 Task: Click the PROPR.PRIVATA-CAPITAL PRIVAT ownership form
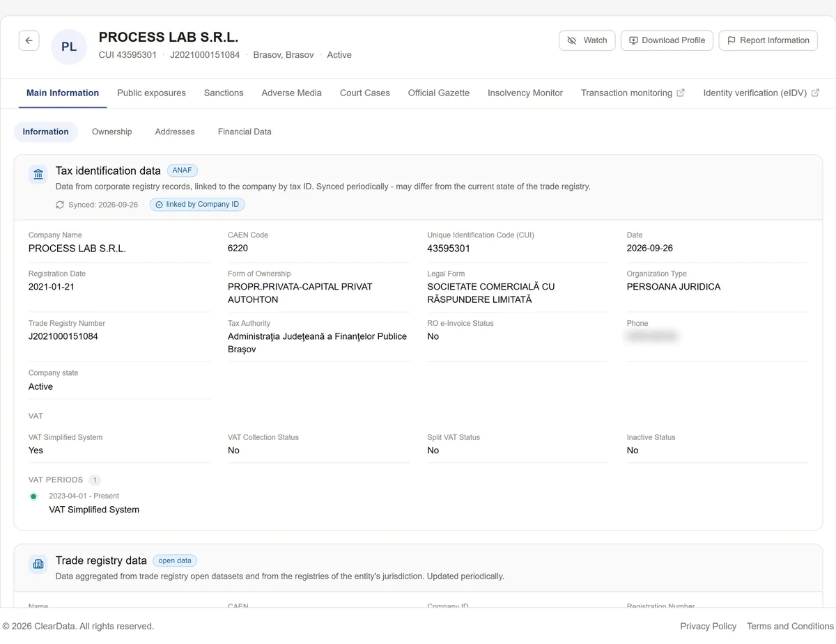(300, 293)
